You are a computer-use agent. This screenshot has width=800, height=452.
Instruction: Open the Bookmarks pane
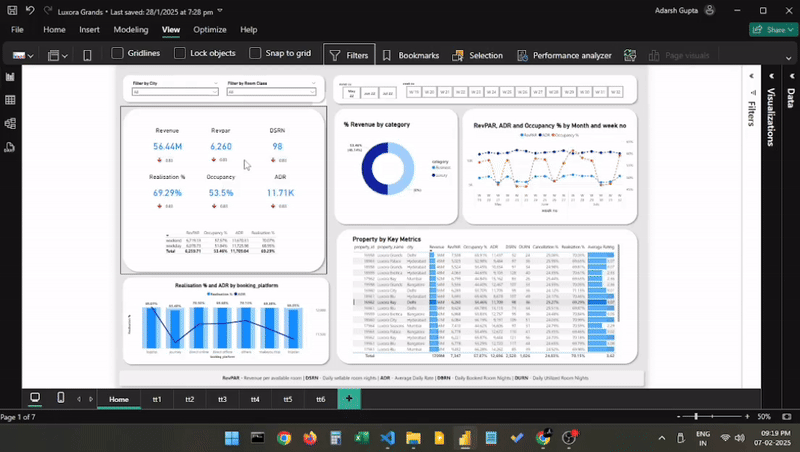pyautogui.click(x=410, y=55)
